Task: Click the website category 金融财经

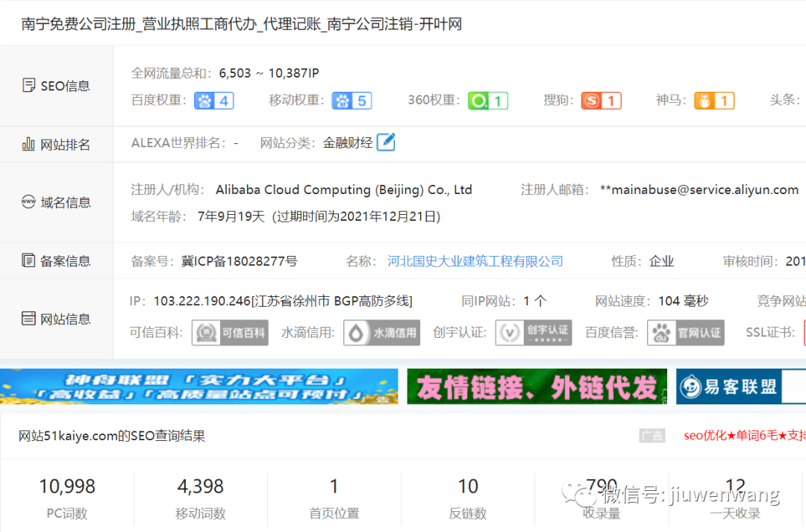Action: 348,143
